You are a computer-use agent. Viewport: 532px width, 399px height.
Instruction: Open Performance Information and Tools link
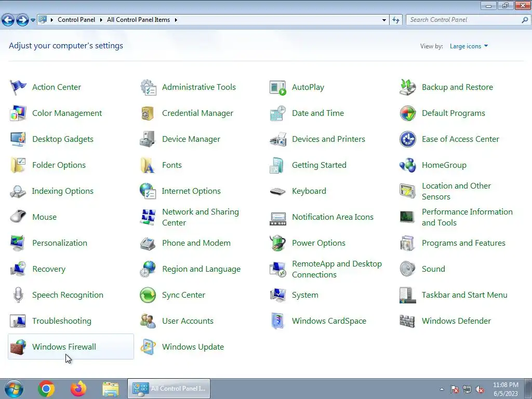point(467,217)
